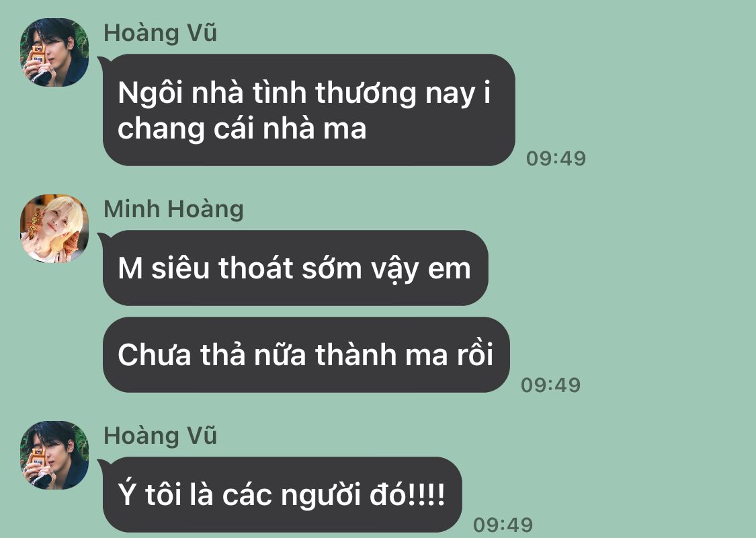
Task: Select the 'M siêu thoát sớm vậy em' message
Action: click(296, 268)
